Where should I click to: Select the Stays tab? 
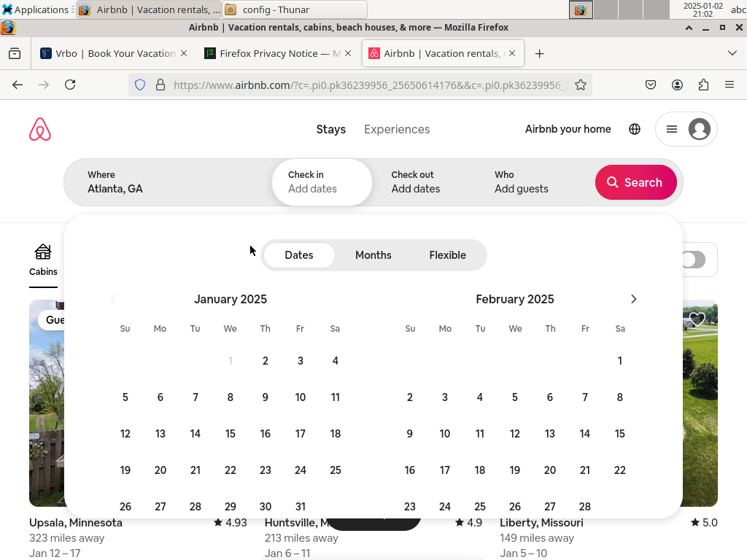[x=331, y=129]
